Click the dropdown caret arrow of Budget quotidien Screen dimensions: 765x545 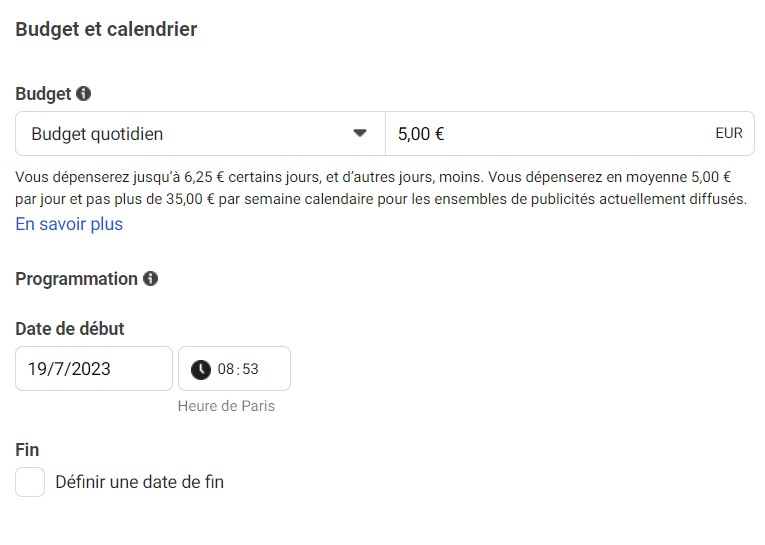pos(360,133)
